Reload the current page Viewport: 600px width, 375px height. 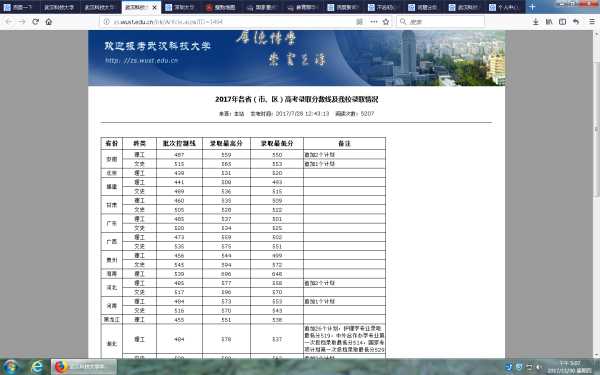pyautogui.click(x=36, y=22)
